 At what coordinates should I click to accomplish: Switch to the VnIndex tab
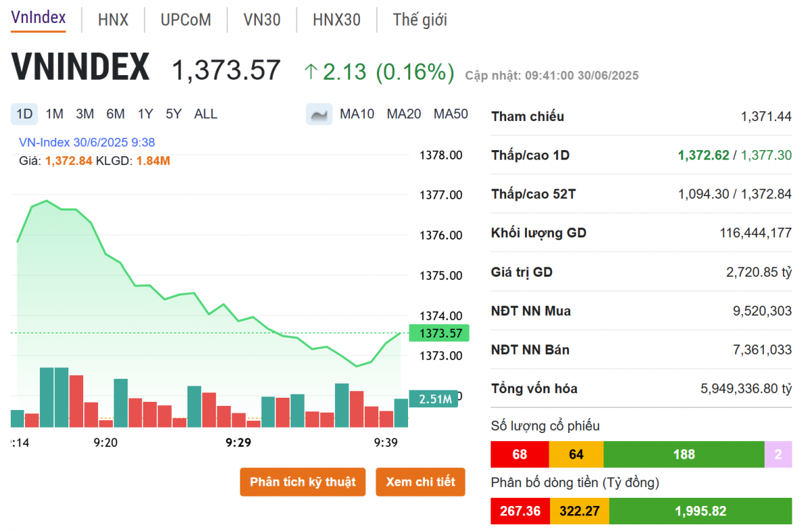point(39,18)
